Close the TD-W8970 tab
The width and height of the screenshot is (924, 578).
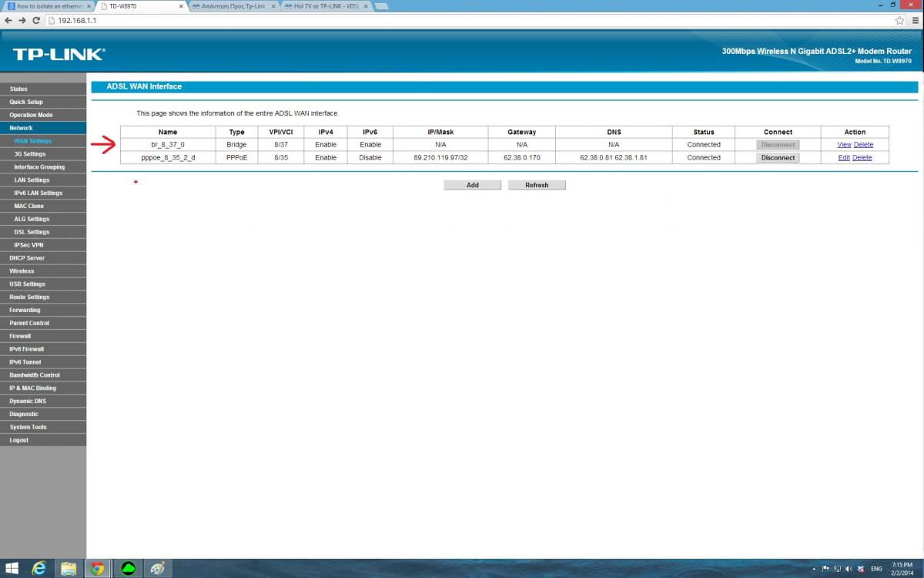pos(181,6)
